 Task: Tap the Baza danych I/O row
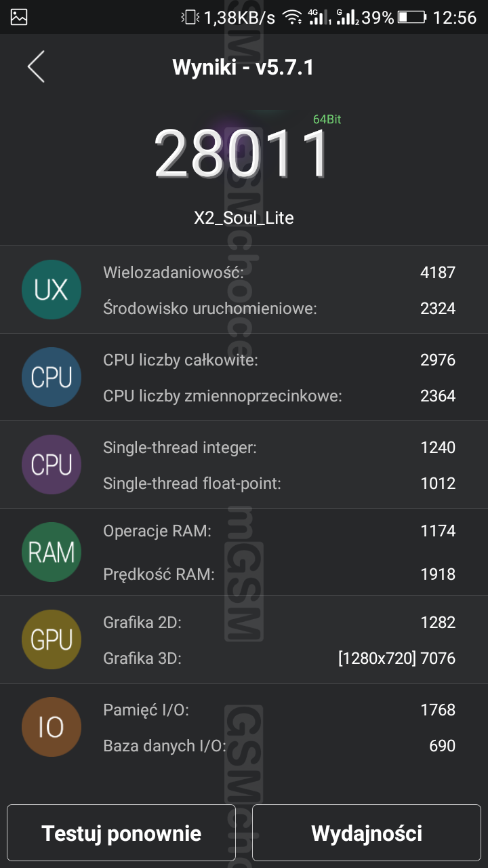tap(279, 746)
